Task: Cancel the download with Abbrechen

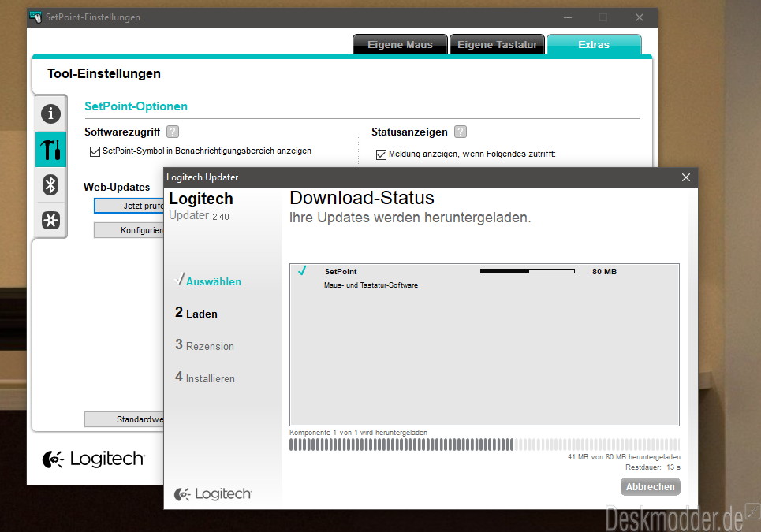Action: coord(651,487)
